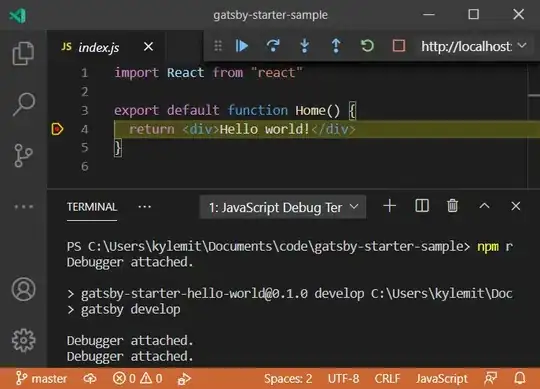Click the Home function name on line 3

click(310, 111)
